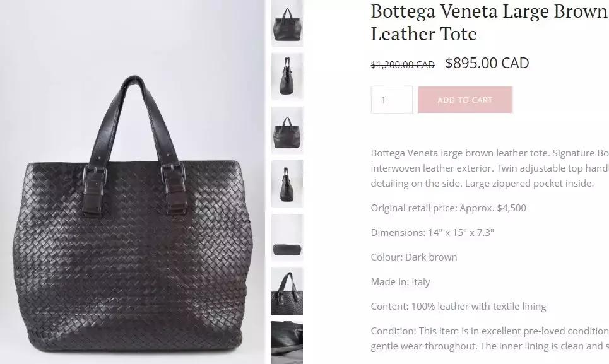This screenshot has height=364, width=609.
Task: Click the Original retail price line
Action: 448,208
